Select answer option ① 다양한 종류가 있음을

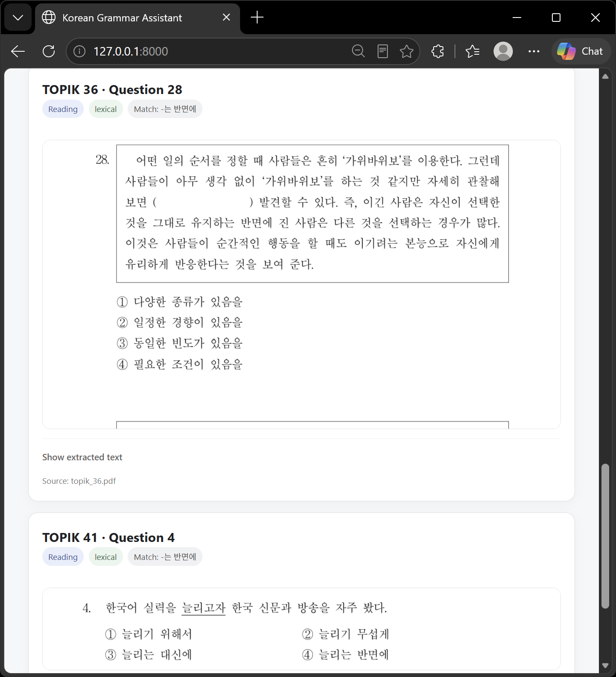click(179, 302)
